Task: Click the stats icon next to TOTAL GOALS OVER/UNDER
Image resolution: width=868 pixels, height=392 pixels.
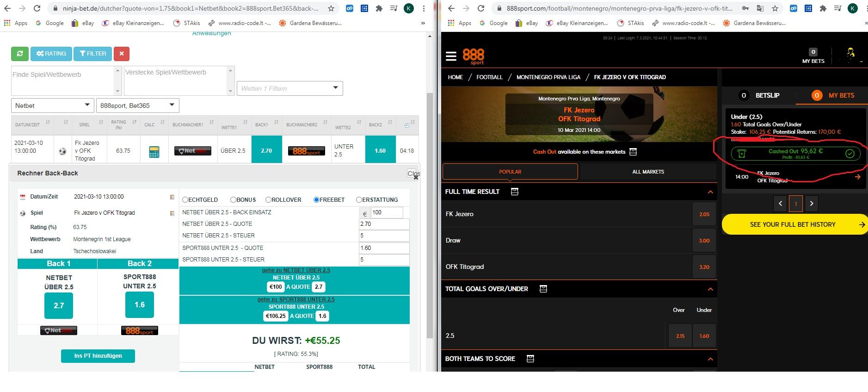Action: [x=543, y=289]
